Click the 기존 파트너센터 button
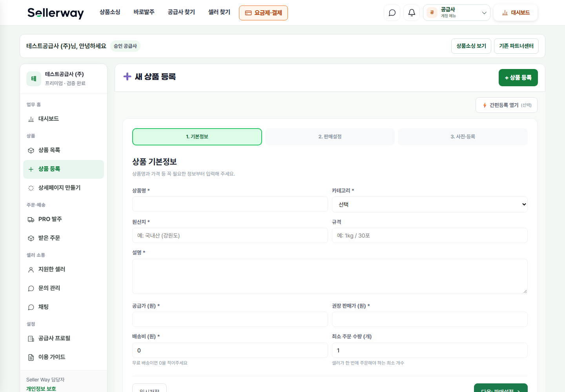 tap(516, 46)
